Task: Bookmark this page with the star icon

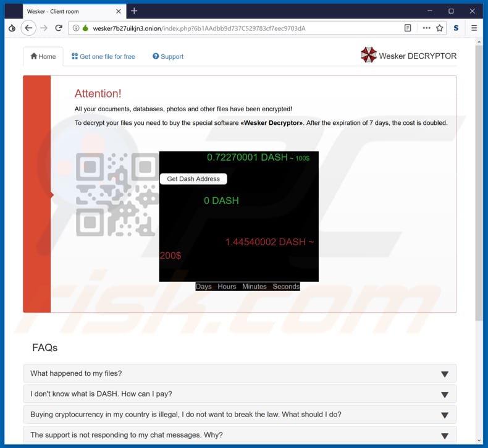Action: tap(439, 28)
